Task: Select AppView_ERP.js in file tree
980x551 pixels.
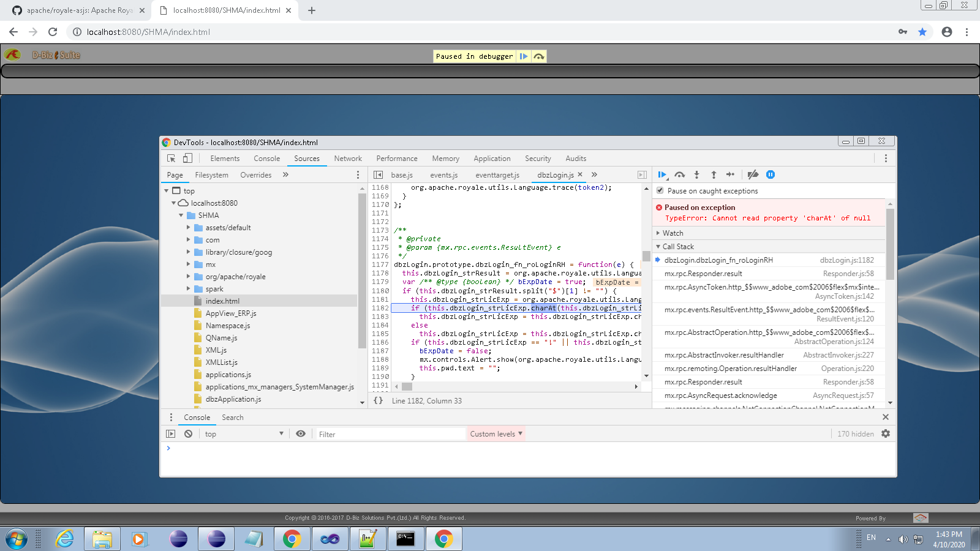Action: [x=231, y=313]
